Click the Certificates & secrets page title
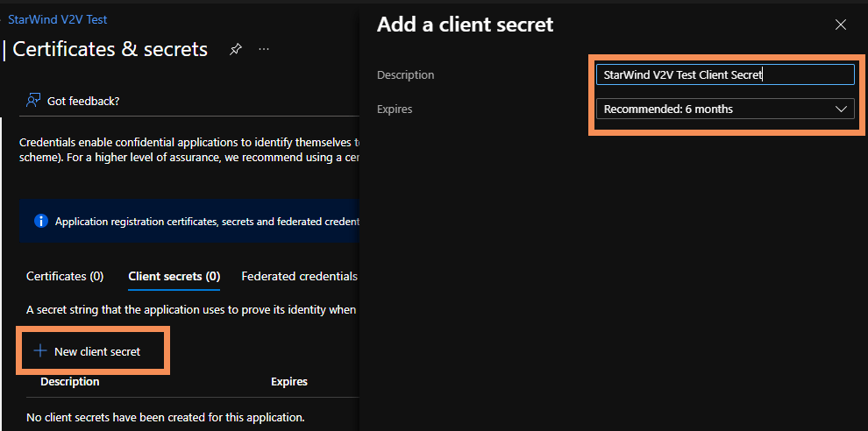The image size is (868, 431). 110,49
